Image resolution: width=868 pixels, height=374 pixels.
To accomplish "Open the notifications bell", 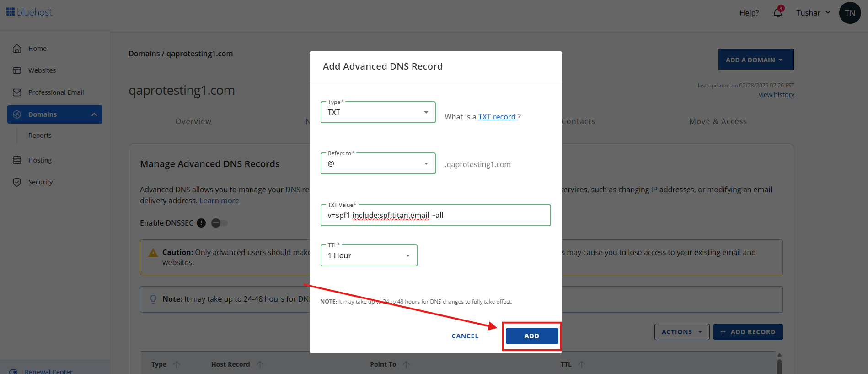I will (x=777, y=13).
